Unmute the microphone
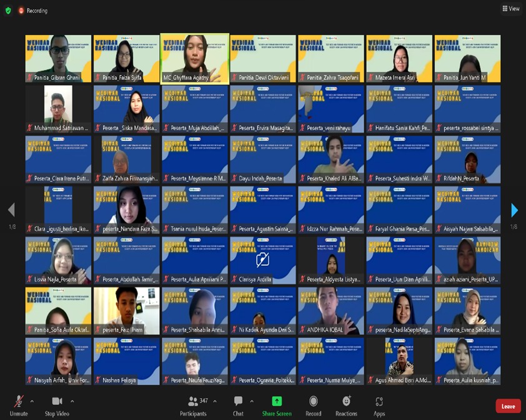 point(19,405)
